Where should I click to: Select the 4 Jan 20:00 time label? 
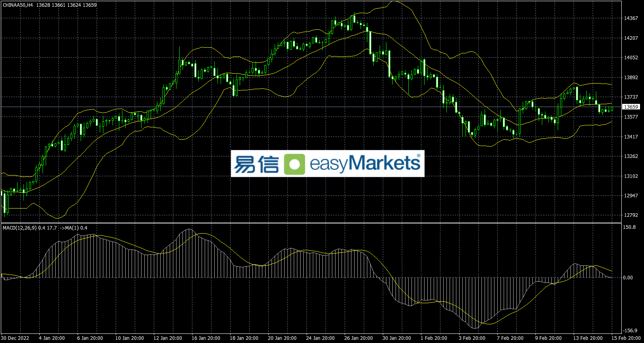(x=52, y=338)
